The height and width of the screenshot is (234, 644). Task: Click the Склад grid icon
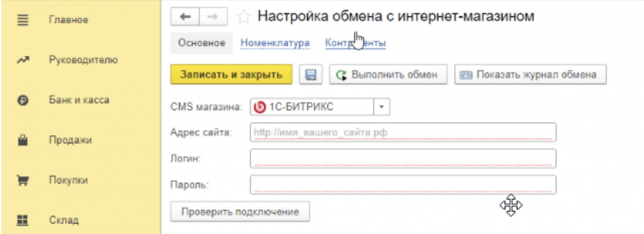point(23,220)
